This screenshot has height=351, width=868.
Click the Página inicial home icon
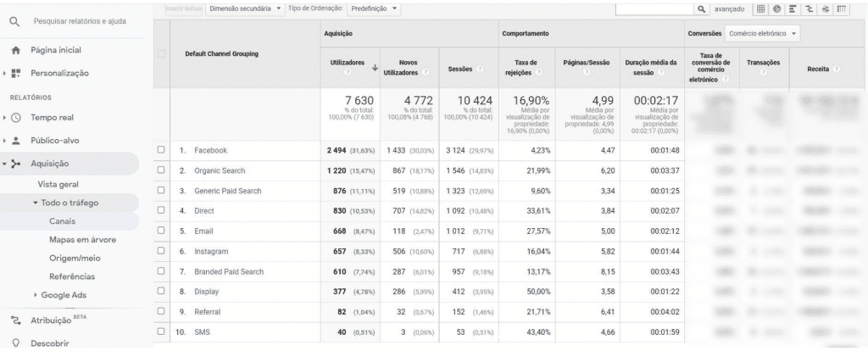tap(15, 50)
